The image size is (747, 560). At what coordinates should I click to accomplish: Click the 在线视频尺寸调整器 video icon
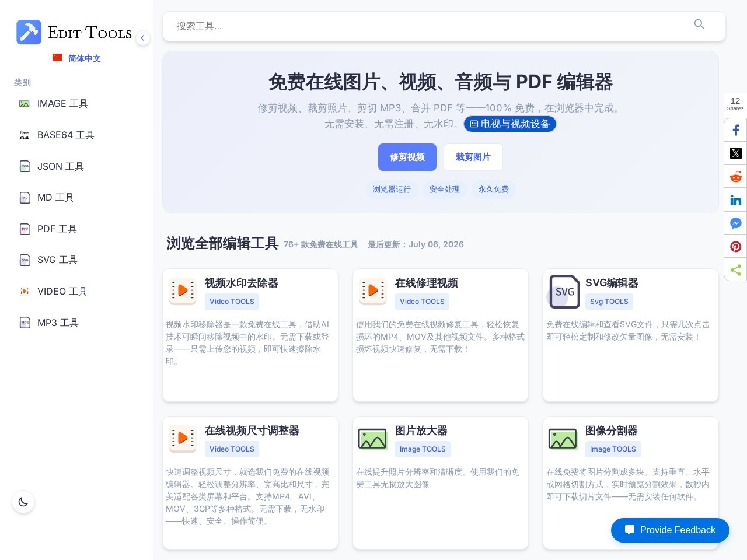[x=183, y=439]
